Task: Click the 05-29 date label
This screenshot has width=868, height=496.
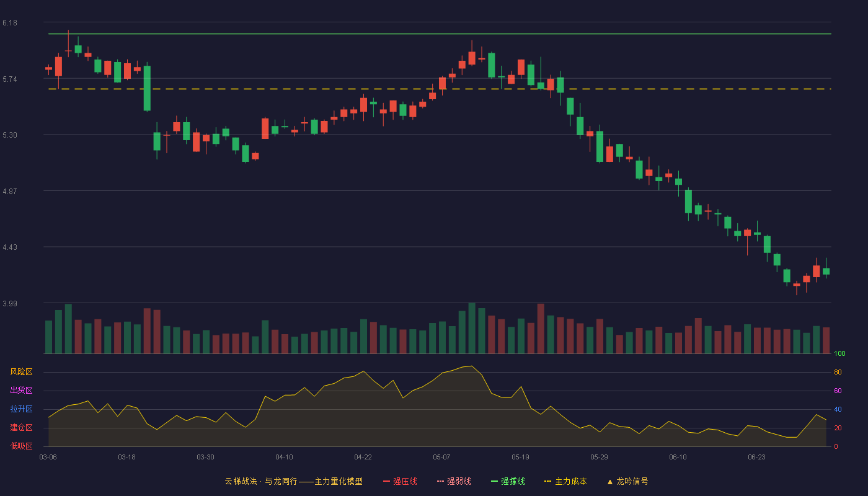Action: click(599, 457)
